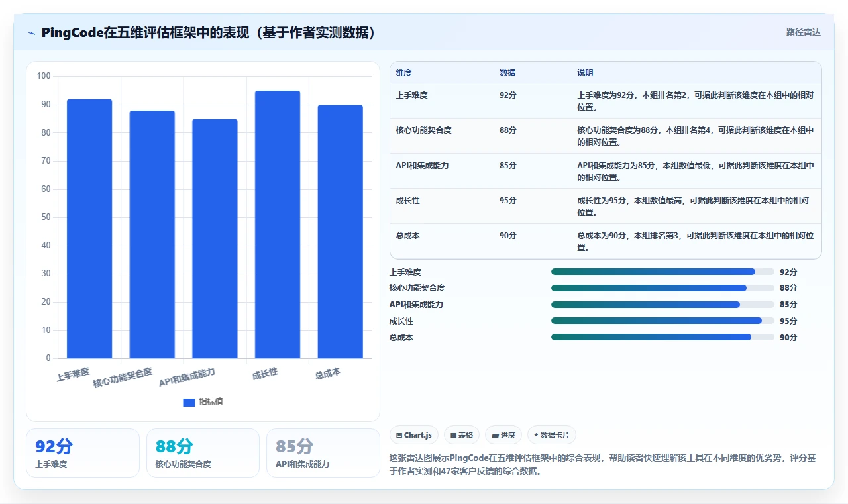Open the 92分 上手难度 data card
Screen dimensions: 848x504
coord(83,453)
